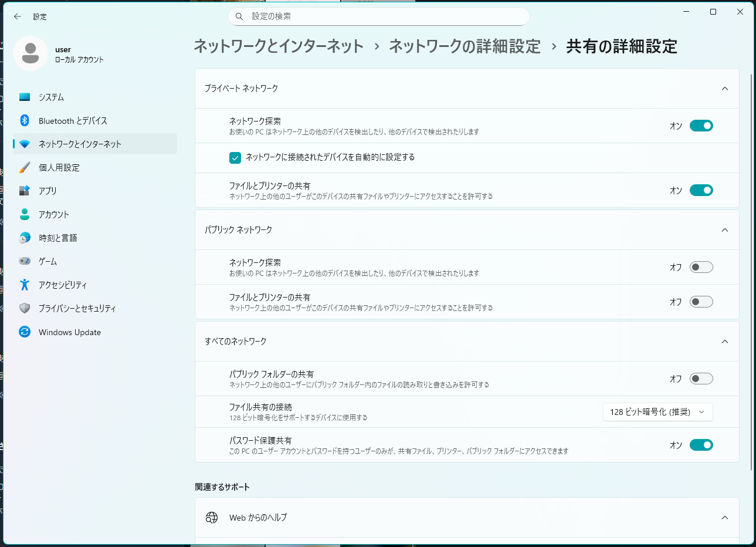Click the back arrow icon in title bar
Image resolution: width=756 pixels, height=547 pixels.
pyautogui.click(x=18, y=16)
